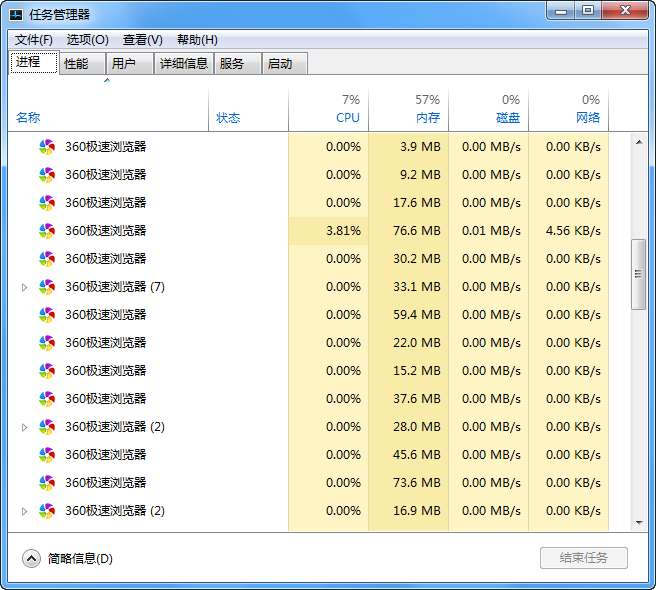This screenshot has height=590, width=656.
Task: Click the 结束任务 button
Action: 584,558
